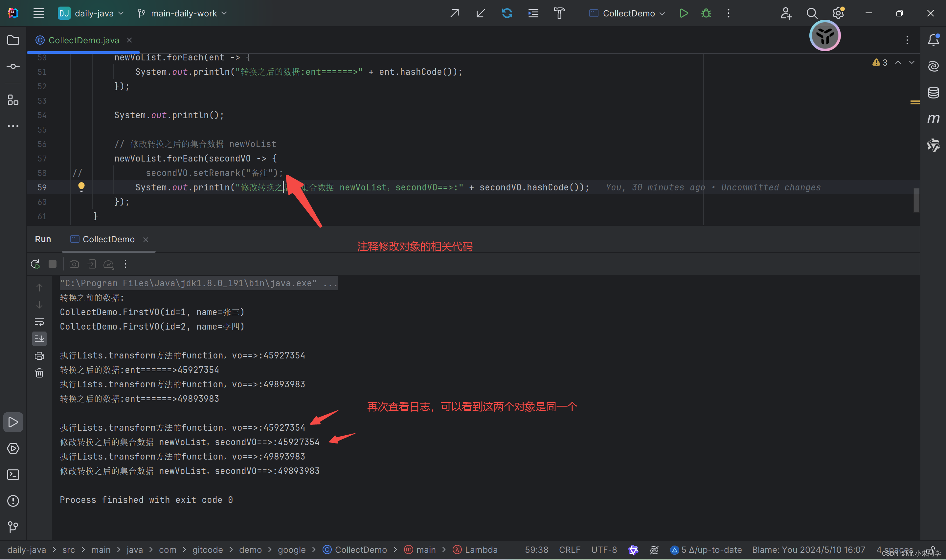
Task: Open the Notifications bell panel
Action: pos(933,40)
